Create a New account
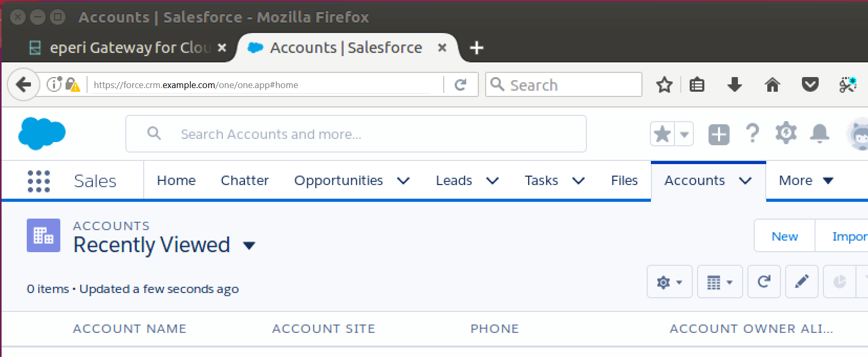The height and width of the screenshot is (357, 868). [785, 236]
